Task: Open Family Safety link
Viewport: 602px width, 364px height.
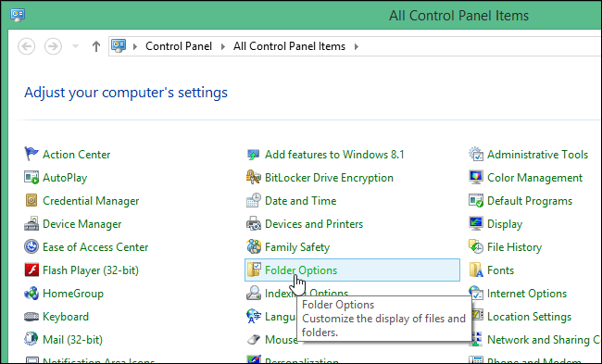Action: click(297, 247)
